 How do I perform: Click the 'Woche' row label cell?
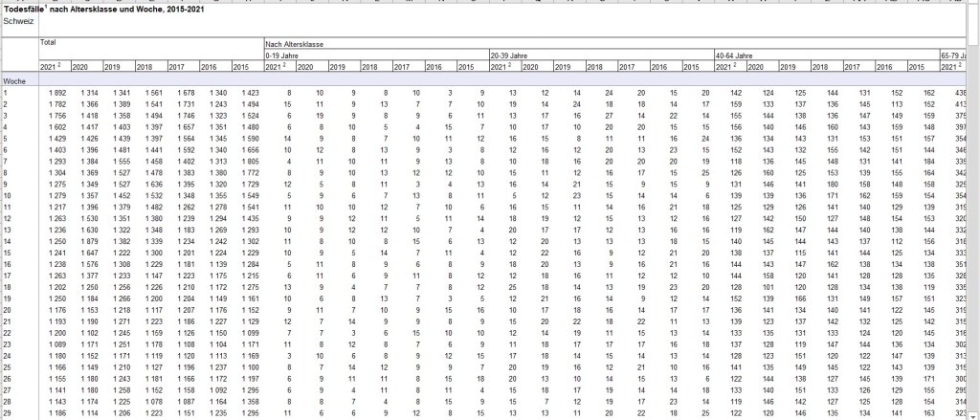point(15,81)
